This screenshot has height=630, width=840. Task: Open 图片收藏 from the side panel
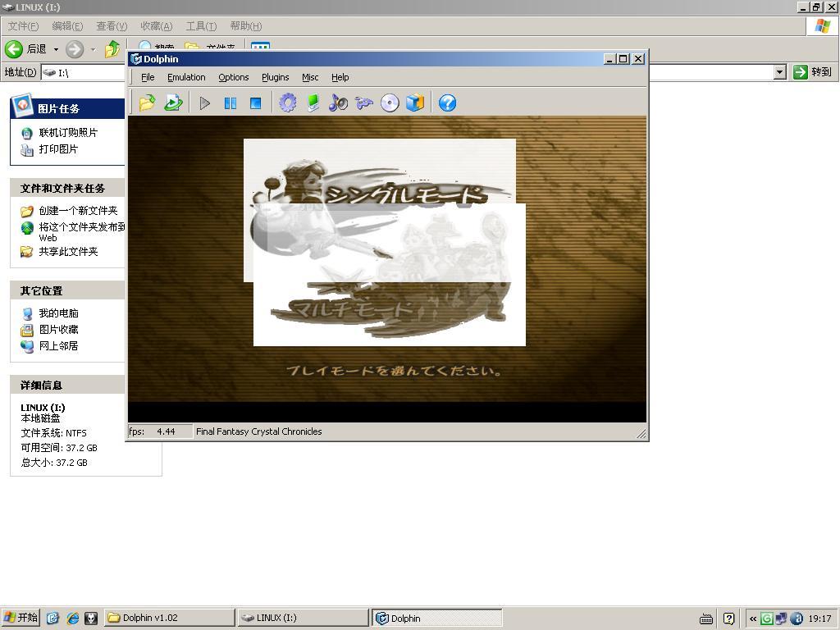pos(58,330)
